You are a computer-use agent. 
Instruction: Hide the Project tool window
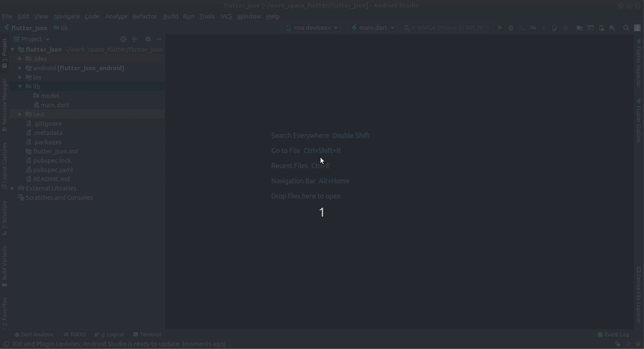(x=159, y=39)
